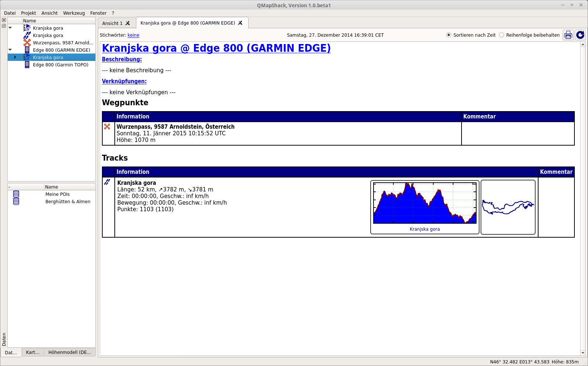Click the Kranjska gora @ Edge 800 title link
This screenshot has width=588, height=366.
216,48
